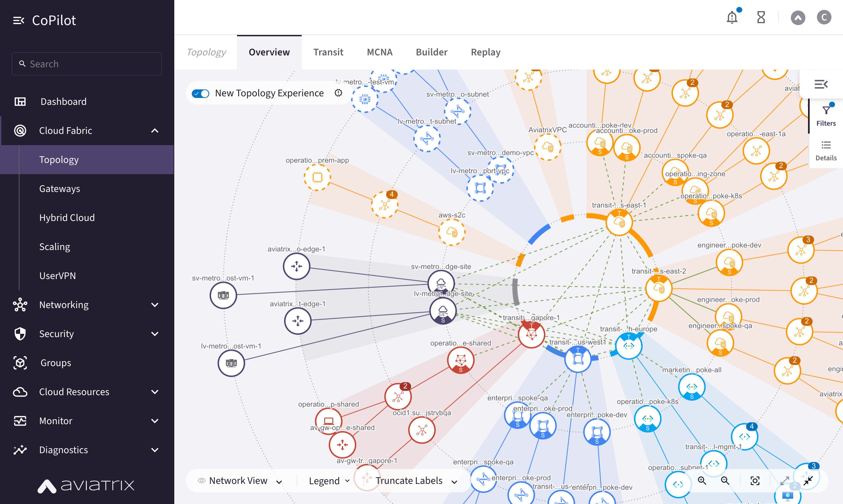843x504 pixels.
Task: Toggle the New Topology Experience switch
Action: (x=201, y=92)
